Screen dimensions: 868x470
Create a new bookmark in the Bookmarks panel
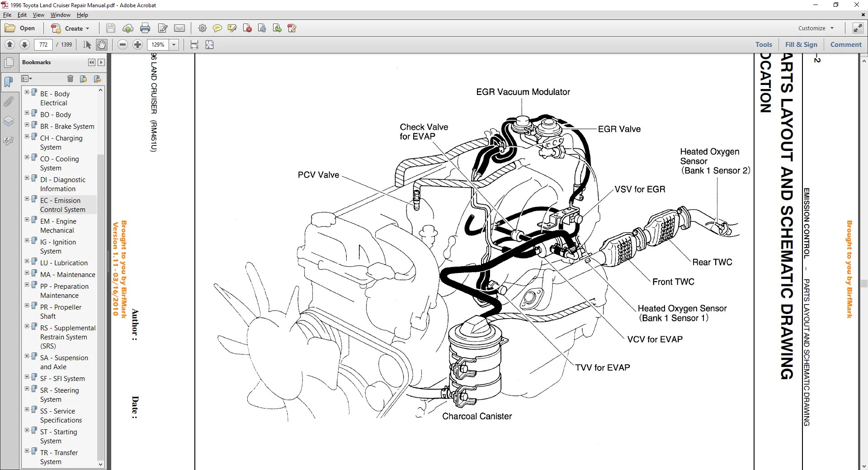pyautogui.click(x=83, y=79)
